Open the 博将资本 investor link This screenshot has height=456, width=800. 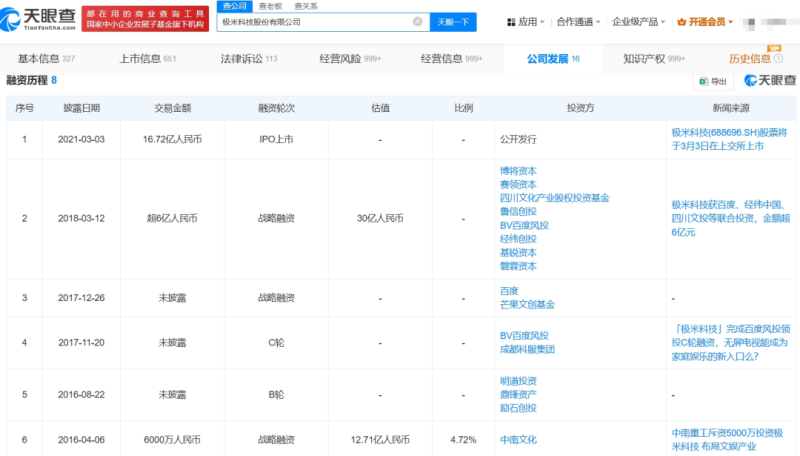pyautogui.click(x=518, y=171)
